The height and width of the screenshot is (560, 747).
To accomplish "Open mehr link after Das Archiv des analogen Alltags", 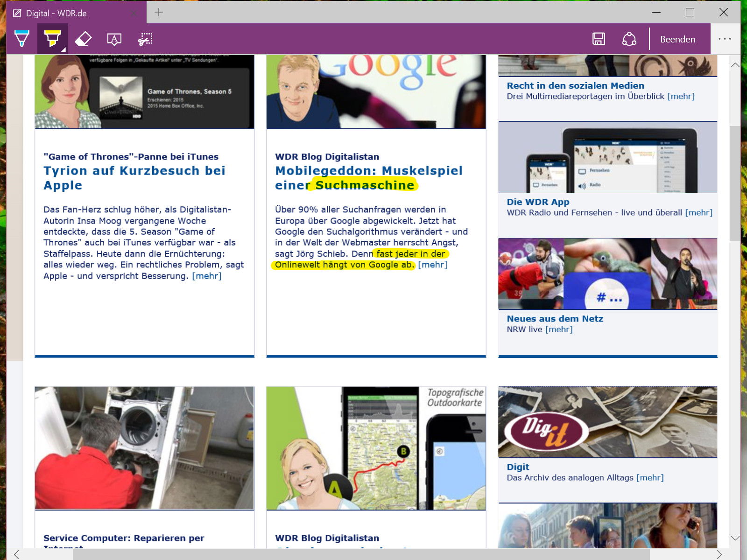I will [x=650, y=477].
